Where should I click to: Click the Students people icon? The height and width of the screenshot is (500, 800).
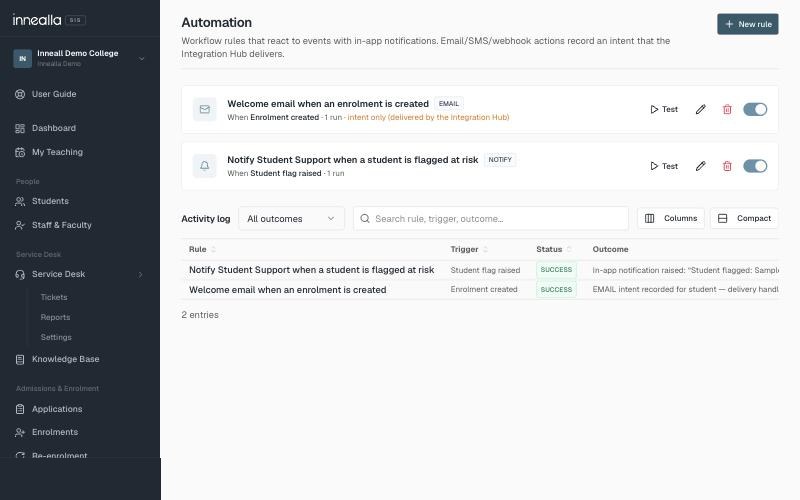[20, 201]
